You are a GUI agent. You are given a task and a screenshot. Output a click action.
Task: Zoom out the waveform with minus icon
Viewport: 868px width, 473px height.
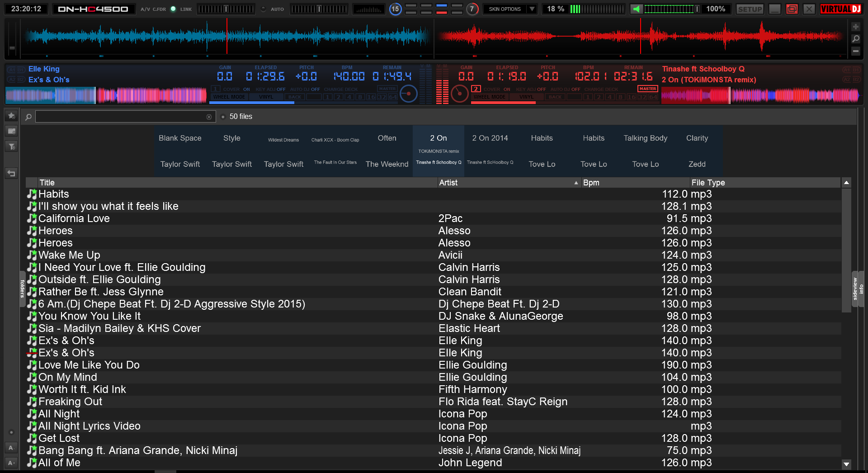(x=855, y=52)
